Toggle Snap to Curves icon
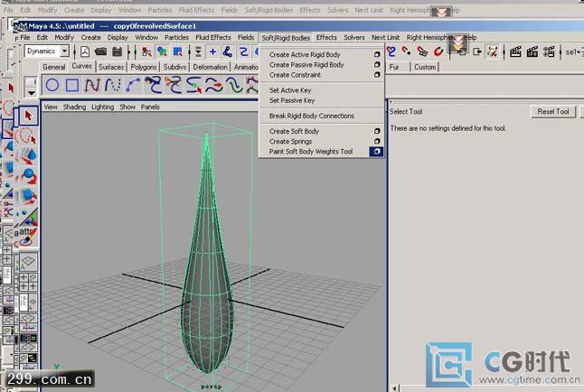The height and width of the screenshot is (392, 584). tap(228, 51)
